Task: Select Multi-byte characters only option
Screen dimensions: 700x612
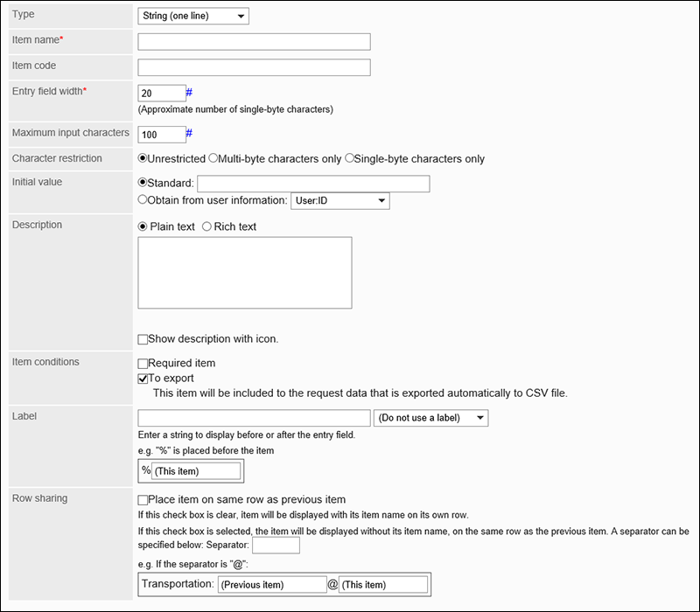Action: click(213, 158)
